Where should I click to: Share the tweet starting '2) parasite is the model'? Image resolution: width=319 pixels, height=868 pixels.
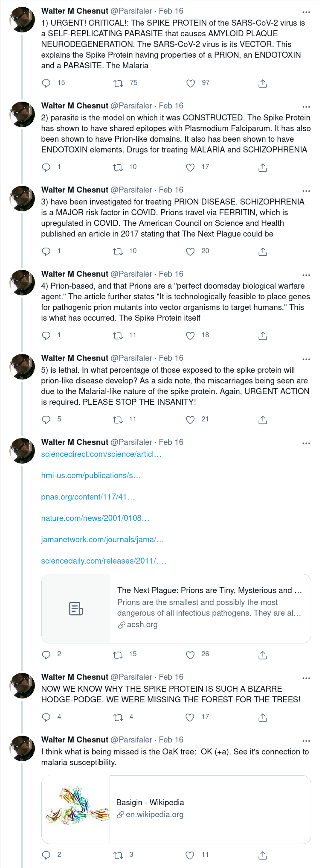point(263,167)
